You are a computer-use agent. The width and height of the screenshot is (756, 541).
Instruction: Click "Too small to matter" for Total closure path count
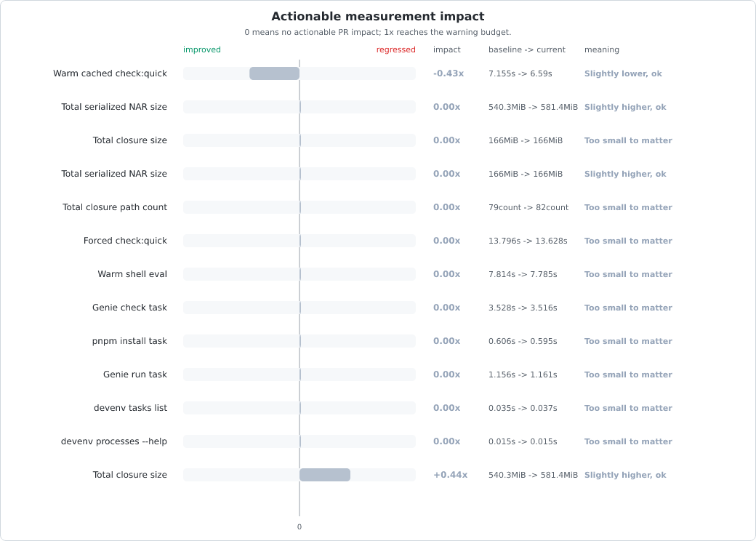point(628,207)
